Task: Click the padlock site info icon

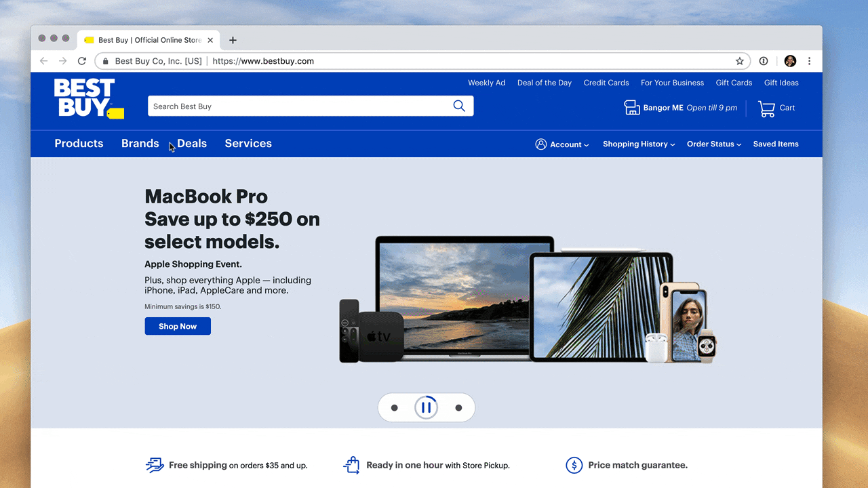Action: coord(105,61)
